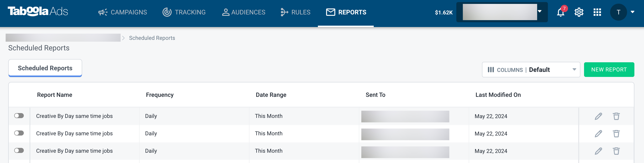Viewport: 644px width, 163px height.
Task: Click the $1.62K balance amount
Action: 444,13
